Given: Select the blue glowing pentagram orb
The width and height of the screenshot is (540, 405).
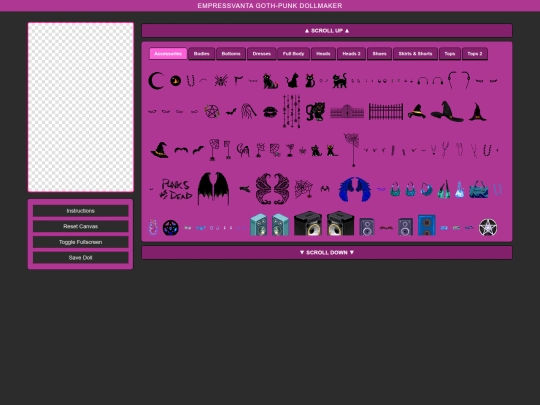Looking at the screenshot, I should tap(170, 228).
